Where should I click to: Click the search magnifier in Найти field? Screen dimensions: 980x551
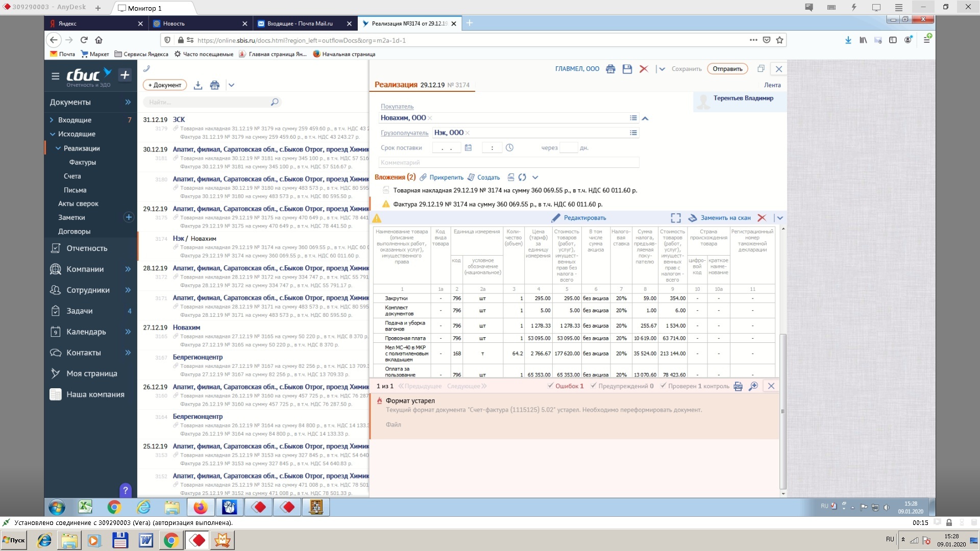click(x=275, y=102)
